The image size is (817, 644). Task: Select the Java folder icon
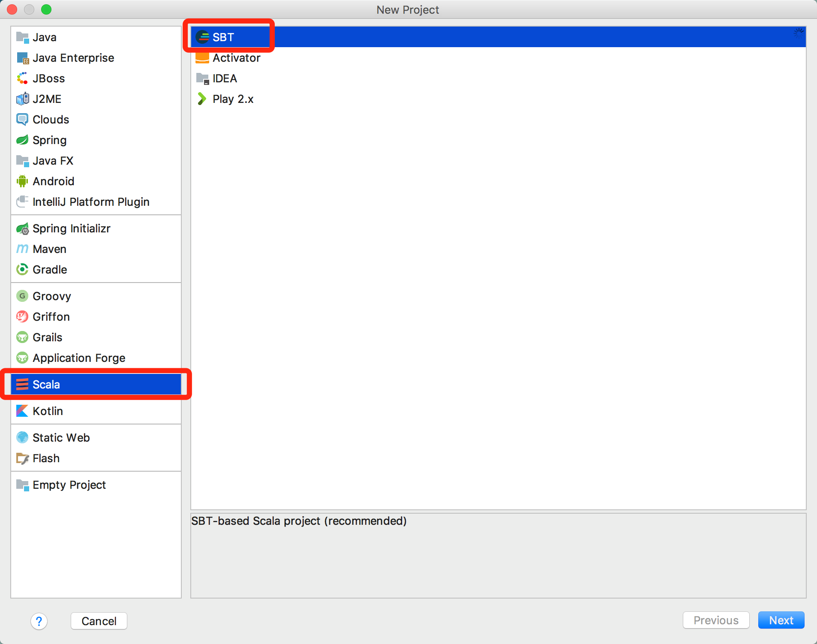(x=22, y=37)
